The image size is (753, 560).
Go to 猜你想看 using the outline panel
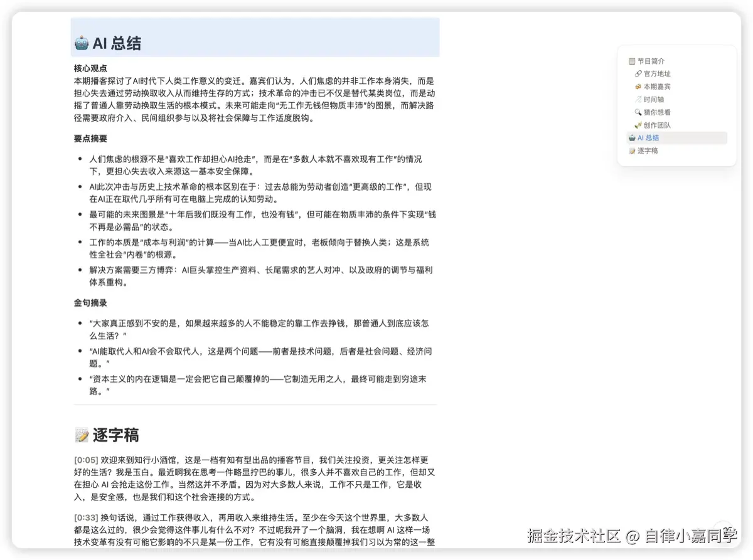pyautogui.click(x=657, y=112)
